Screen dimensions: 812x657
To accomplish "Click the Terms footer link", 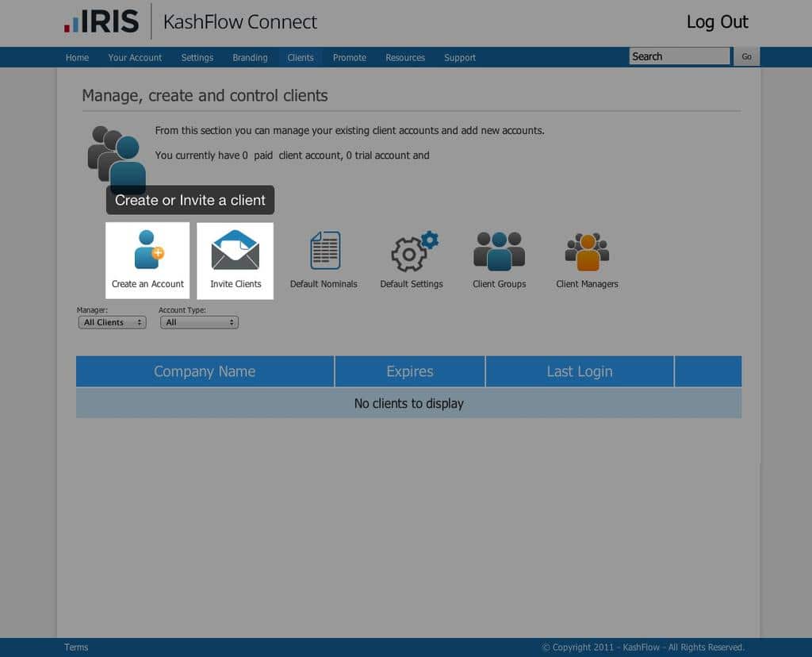I will pyautogui.click(x=76, y=647).
